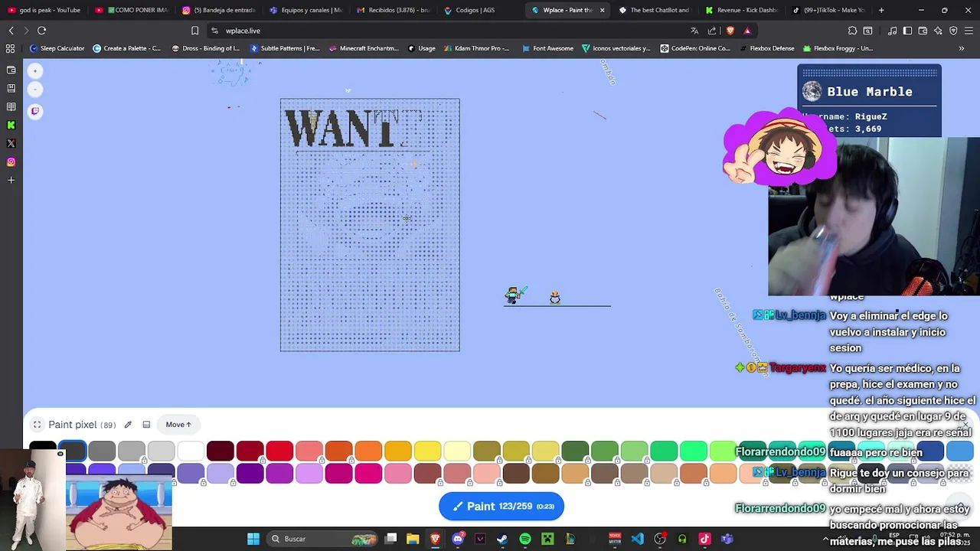Open the browser hamburger menu
Screen dimensions: 980x551
969,31
